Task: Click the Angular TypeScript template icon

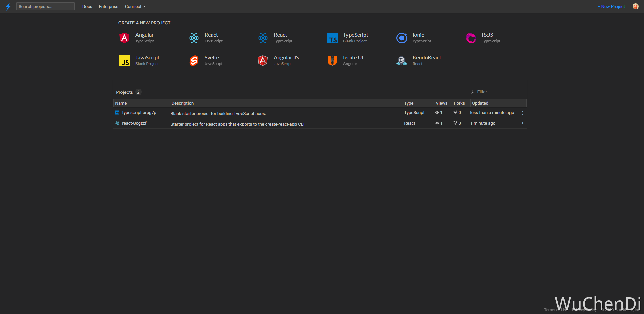Action: (124, 38)
